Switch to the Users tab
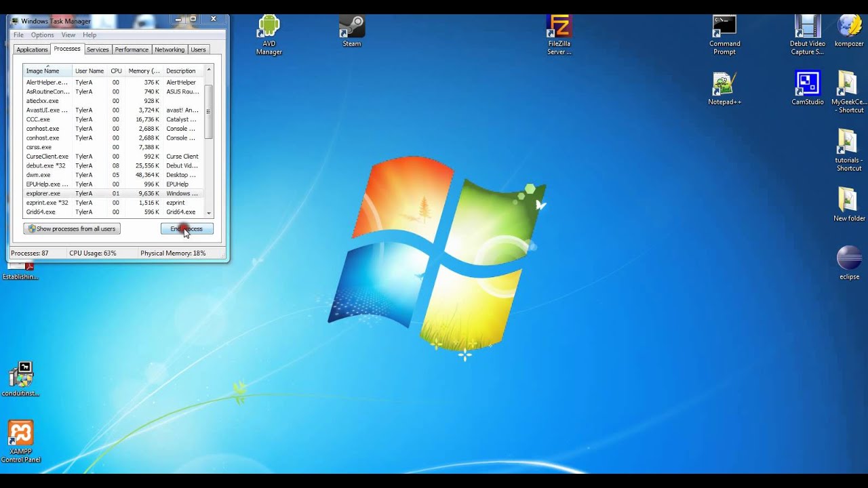Screen dimensions: 868x488 pyautogui.click(x=198, y=49)
